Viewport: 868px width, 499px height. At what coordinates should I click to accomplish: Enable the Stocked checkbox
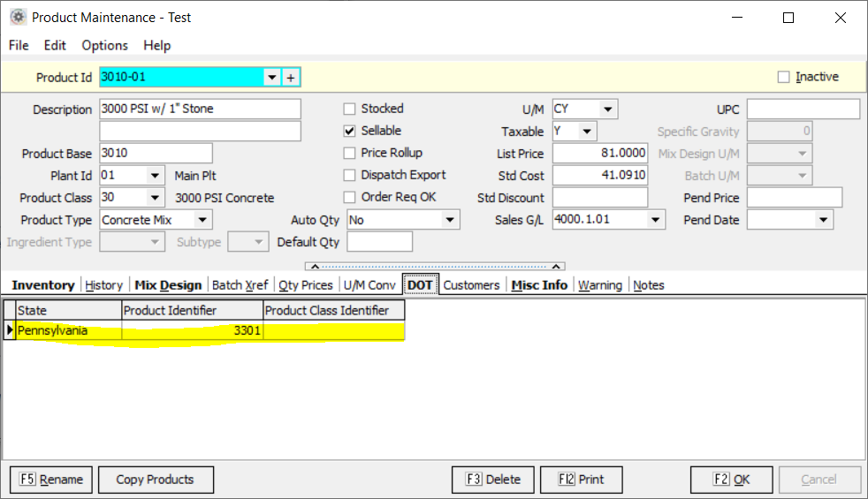point(350,109)
